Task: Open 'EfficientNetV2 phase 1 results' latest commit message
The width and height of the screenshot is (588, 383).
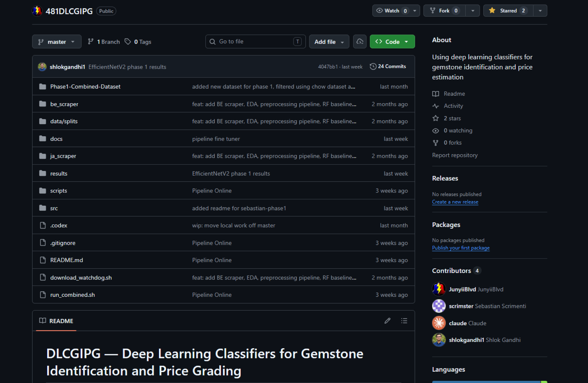Action: point(127,67)
